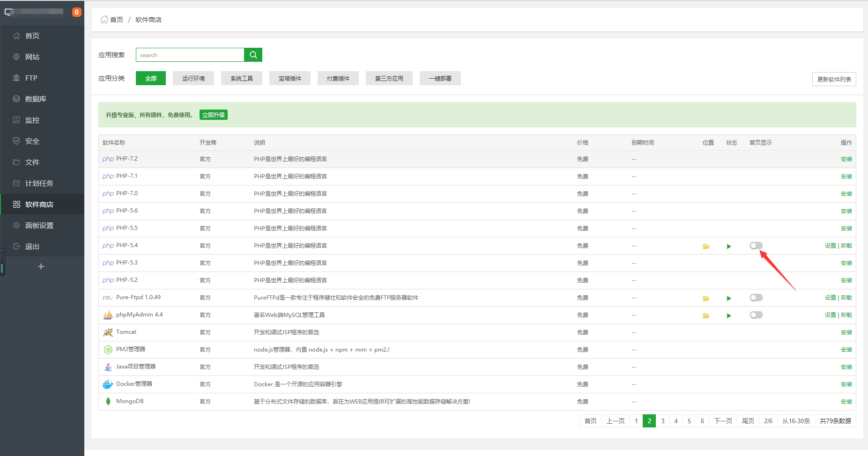Click the Pure-Ftpd FTP icon
Viewport: 868px width, 456px height.
click(x=107, y=298)
